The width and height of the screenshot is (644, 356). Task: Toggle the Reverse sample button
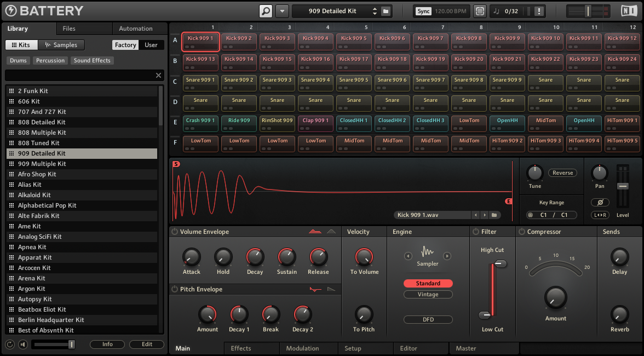click(563, 173)
